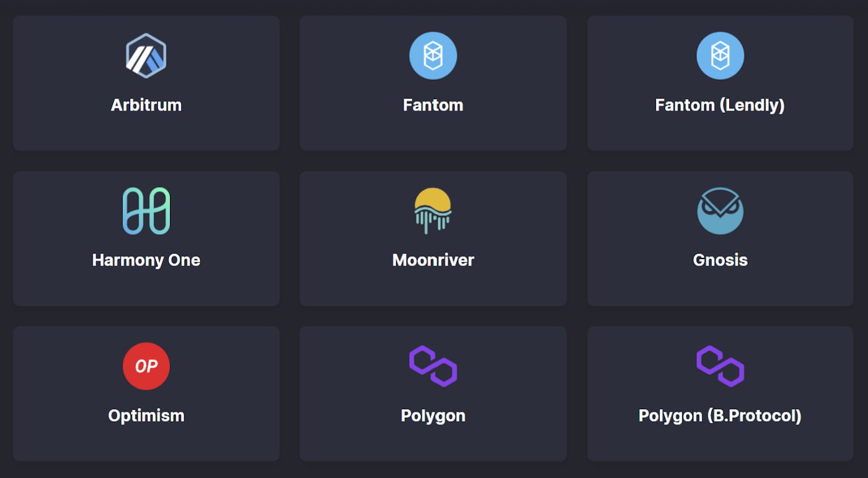The image size is (868, 478).
Task: Select the Optimism text label
Action: pyautogui.click(x=146, y=415)
